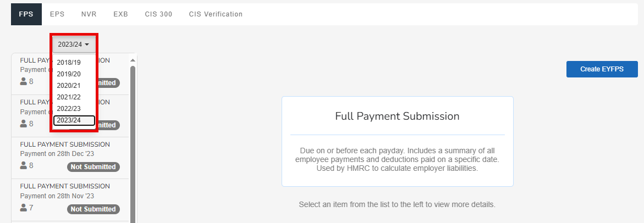
Task: Pick the 2021/22 tax year
Action: [x=69, y=97]
